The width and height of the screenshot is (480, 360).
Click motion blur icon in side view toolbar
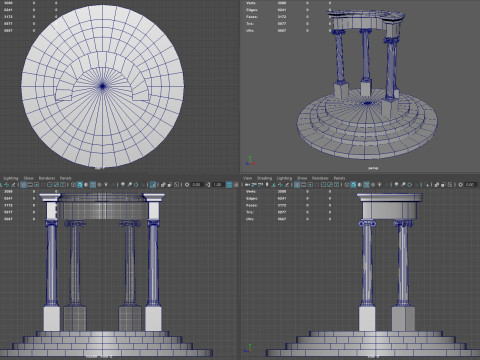click(403, 185)
